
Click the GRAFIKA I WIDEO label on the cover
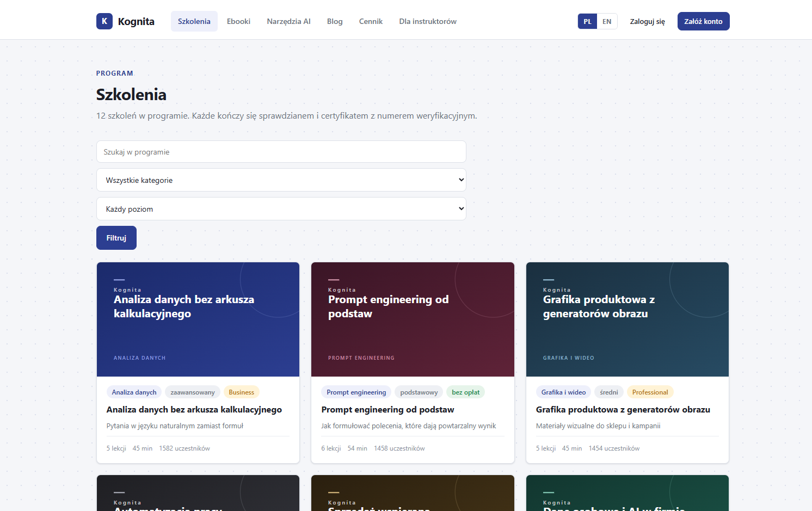[569, 358]
